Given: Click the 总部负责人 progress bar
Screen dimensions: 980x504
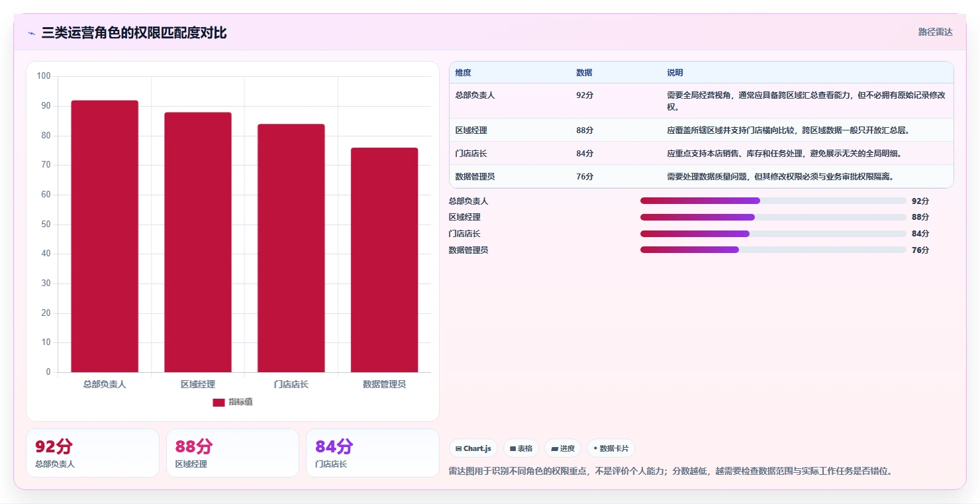Looking at the screenshot, I should tap(773, 201).
